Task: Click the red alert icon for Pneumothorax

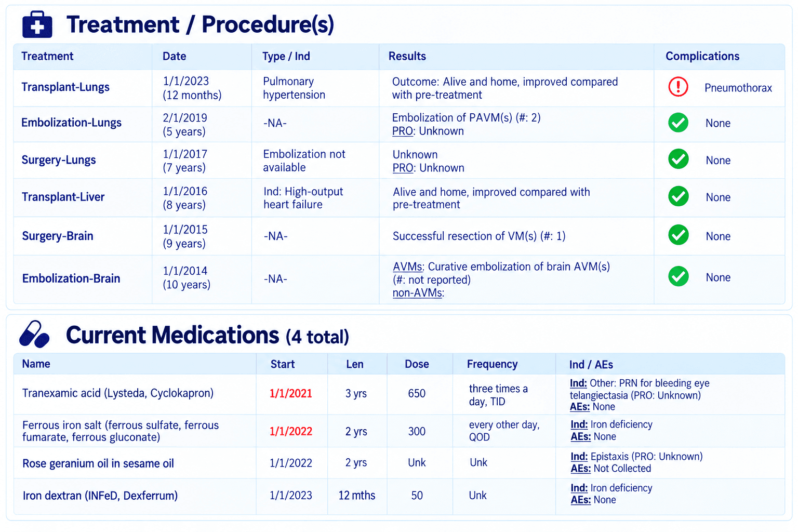Action: pos(678,87)
